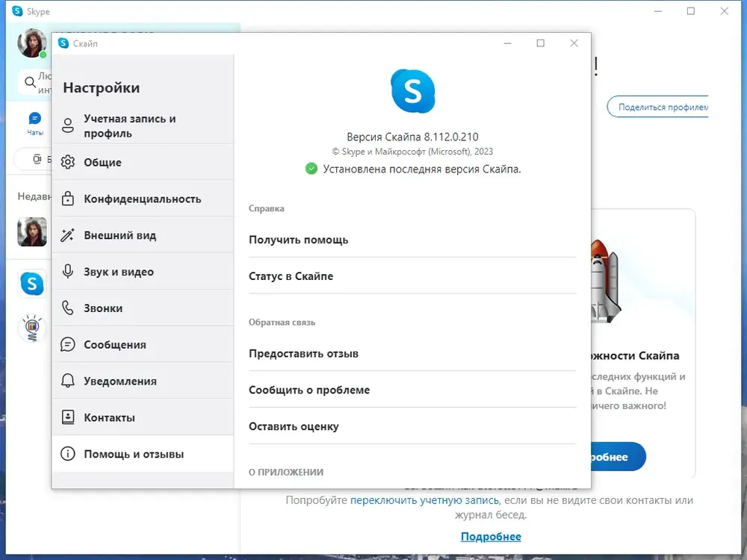Choose Предоставить отзыв
The width and height of the screenshot is (747, 560).
pyautogui.click(x=412, y=353)
